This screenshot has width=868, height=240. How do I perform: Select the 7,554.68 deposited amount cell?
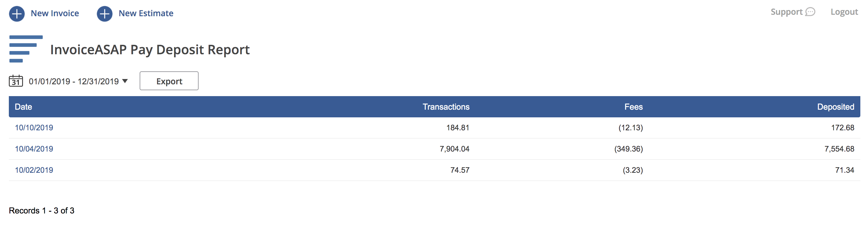click(839, 149)
